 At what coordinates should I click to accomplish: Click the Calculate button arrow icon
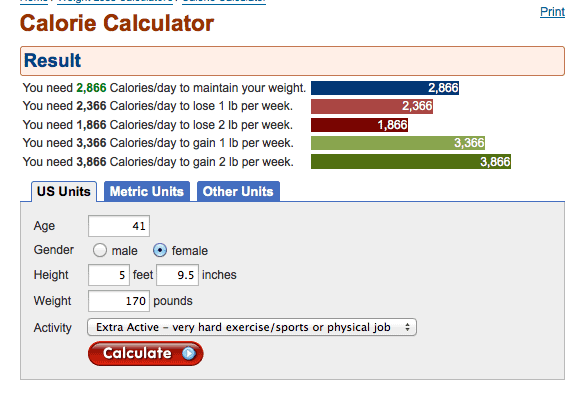189,353
